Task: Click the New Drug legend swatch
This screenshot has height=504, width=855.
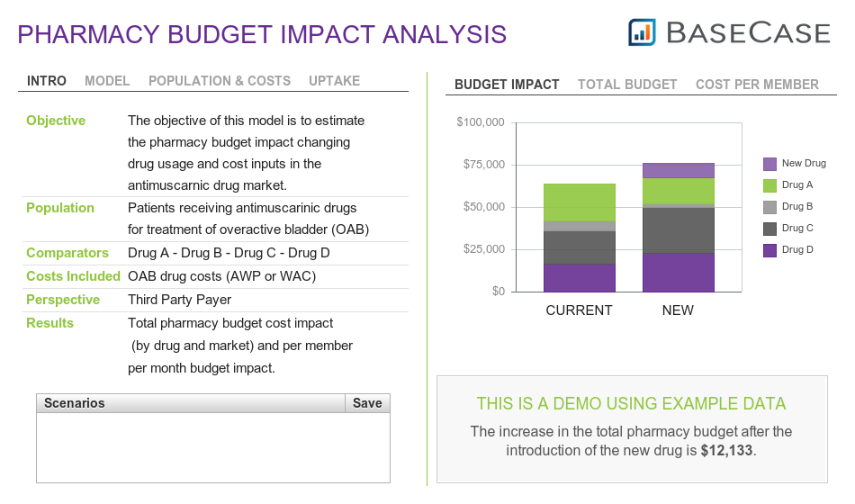Action: 769,164
